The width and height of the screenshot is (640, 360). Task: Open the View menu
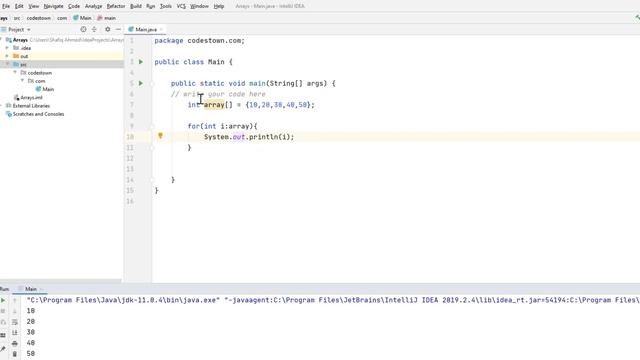pyautogui.click(x=33, y=6)
